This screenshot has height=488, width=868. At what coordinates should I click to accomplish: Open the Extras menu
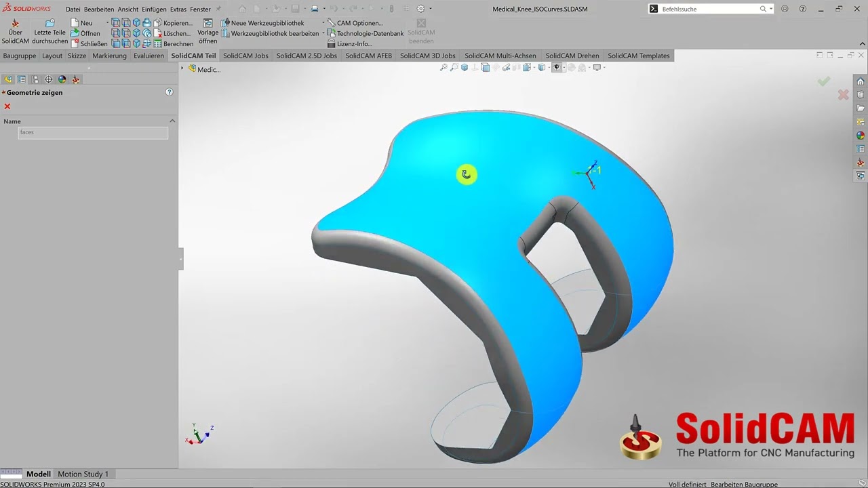pyautogui.click(x=178, y=9)
